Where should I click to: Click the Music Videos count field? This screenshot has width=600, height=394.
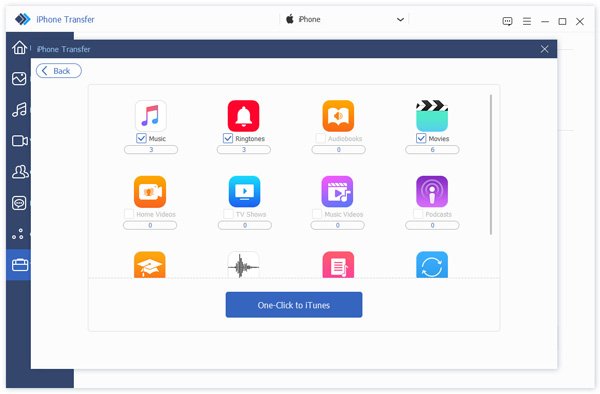[338, 225]
